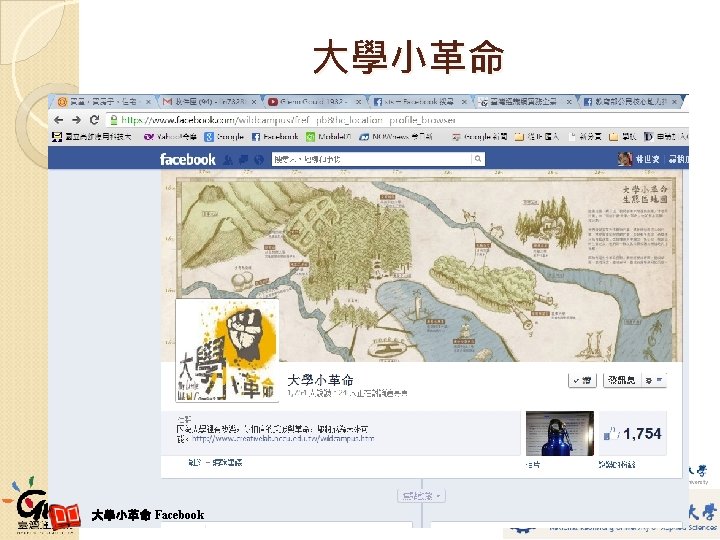Open the bookmark with black D icon

tap(665, 137)
